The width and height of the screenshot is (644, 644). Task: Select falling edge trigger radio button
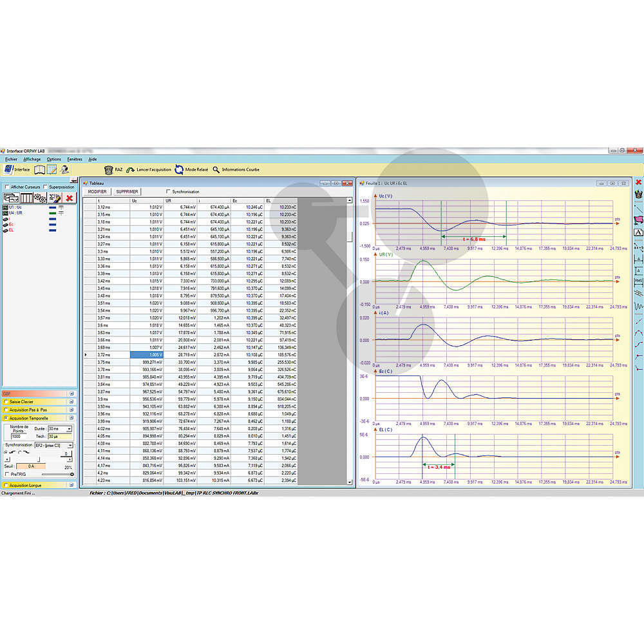pos(20,452)
